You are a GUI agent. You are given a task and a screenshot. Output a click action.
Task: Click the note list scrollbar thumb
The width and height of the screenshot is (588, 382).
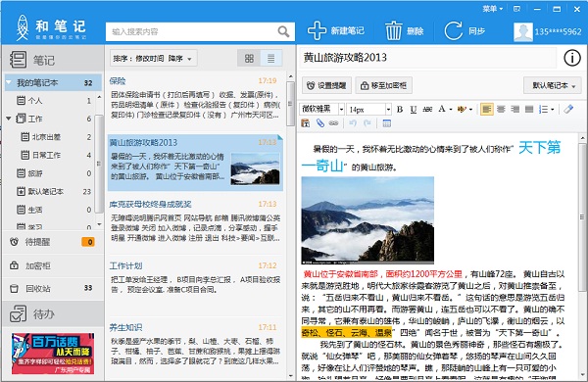pyautogui.click(x=290, y=104)
